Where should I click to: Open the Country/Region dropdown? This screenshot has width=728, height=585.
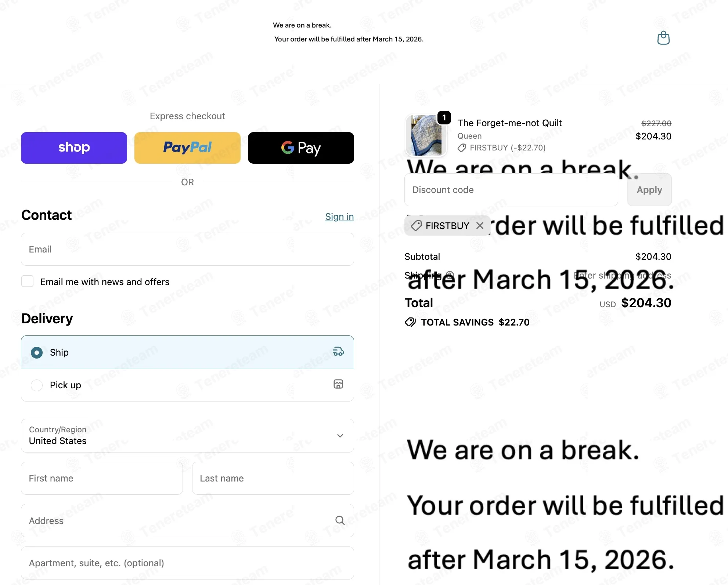click(187, 436)
